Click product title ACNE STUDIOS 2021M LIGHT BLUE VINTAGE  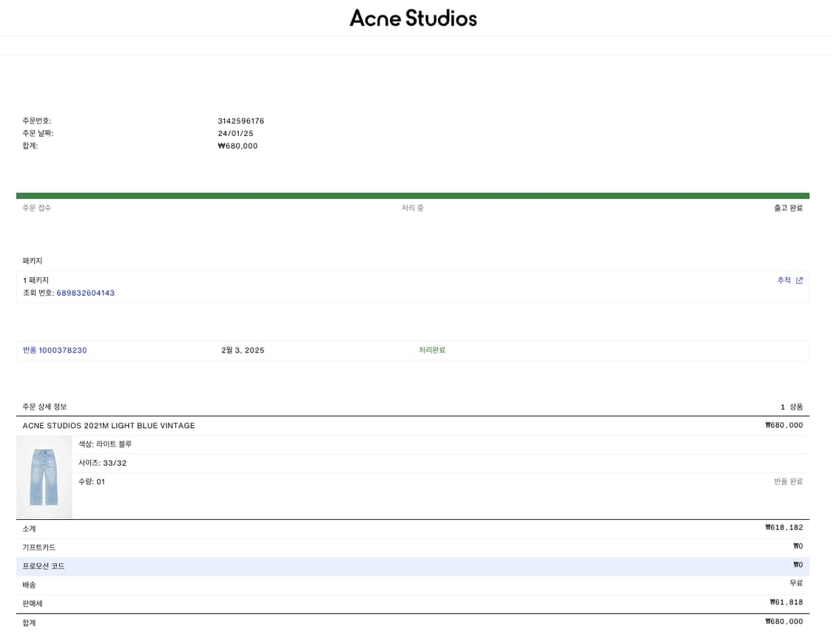coord(109,426)
